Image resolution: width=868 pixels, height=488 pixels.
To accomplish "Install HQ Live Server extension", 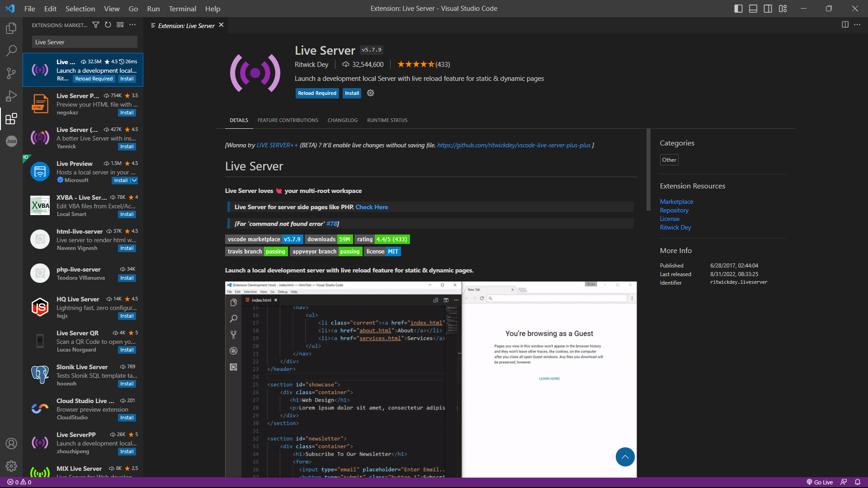I will pos(127,316).
